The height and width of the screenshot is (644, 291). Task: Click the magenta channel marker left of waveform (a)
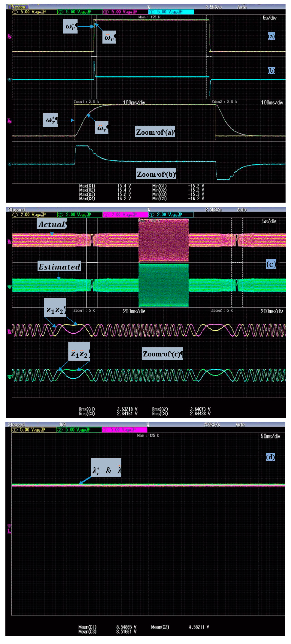[10, 37]
